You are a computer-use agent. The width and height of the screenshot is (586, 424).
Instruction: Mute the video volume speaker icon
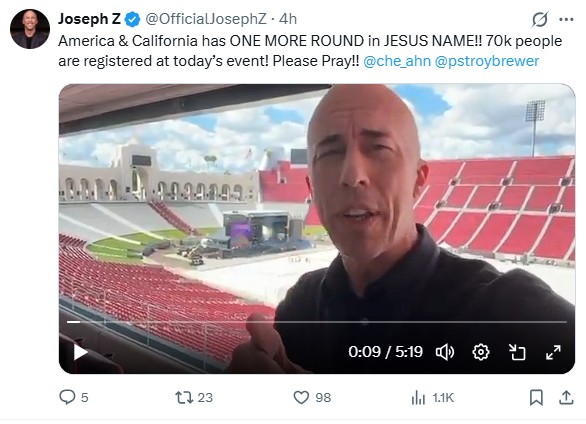pos(445,352)
